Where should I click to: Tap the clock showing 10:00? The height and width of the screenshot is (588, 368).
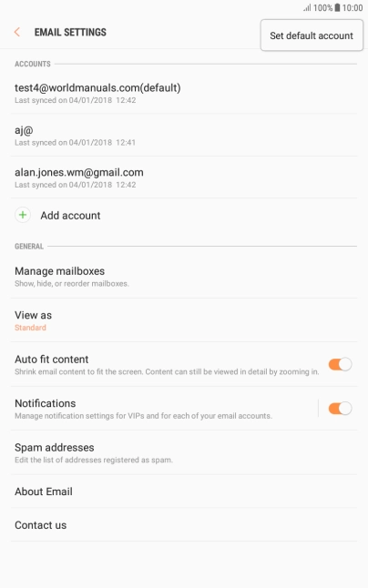click(353, 7)
